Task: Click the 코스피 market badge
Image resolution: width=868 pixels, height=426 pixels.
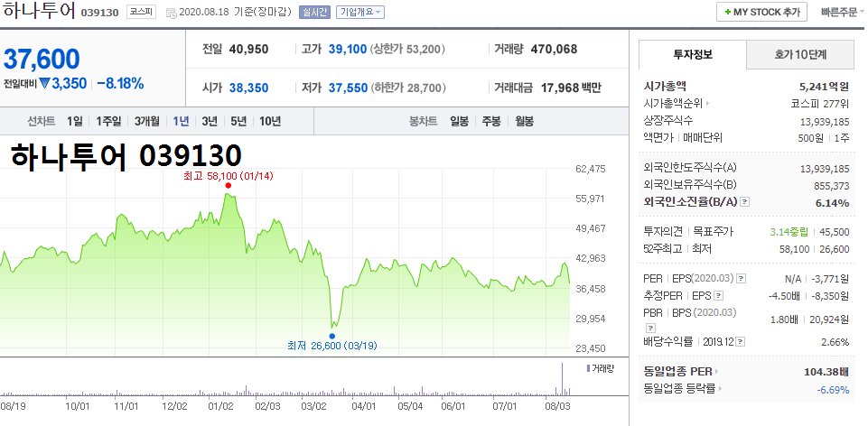Action: click(x=141, y=12)
